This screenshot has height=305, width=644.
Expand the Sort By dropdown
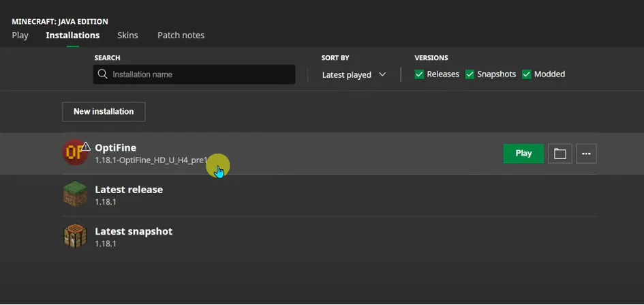354,74
